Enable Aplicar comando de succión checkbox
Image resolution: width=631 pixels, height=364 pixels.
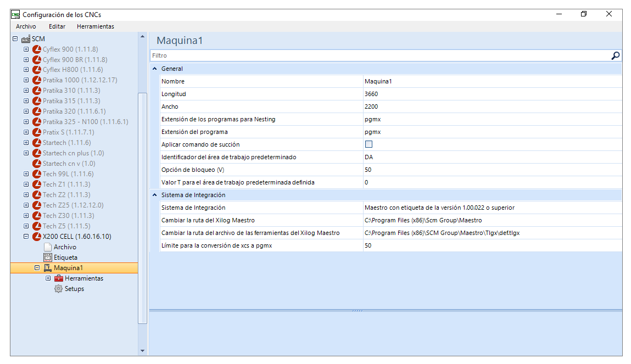coord(368,144)
